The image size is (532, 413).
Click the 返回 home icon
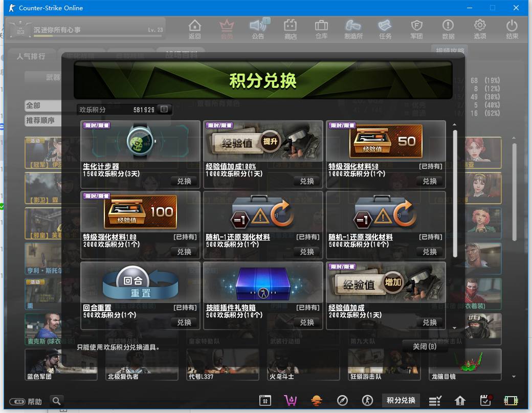(x=194, y=29)
